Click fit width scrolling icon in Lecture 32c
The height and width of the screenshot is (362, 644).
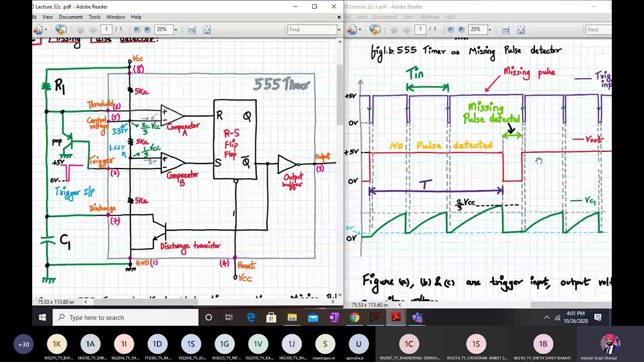(192, 30)
